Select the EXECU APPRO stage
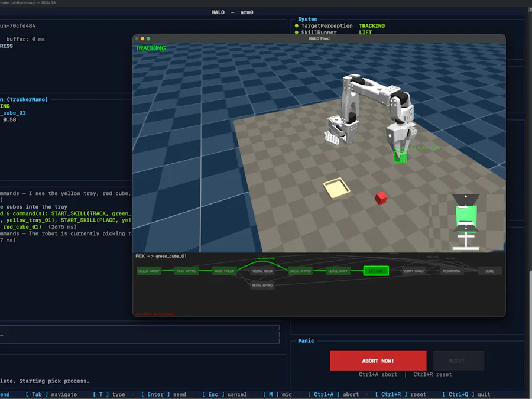Screen dimensions: 532x399 click(x=300, y=270)
